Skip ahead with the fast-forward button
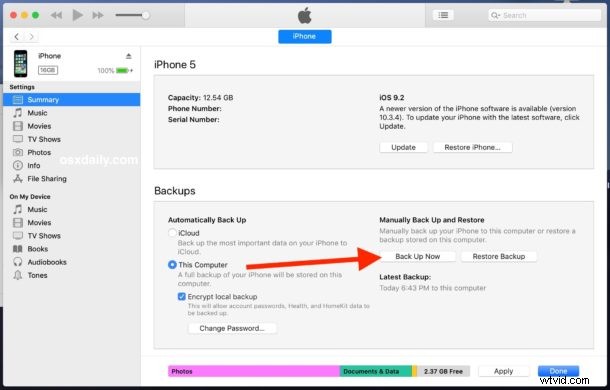The height and width of the screenshot is (390, 610). coord(98,15)
